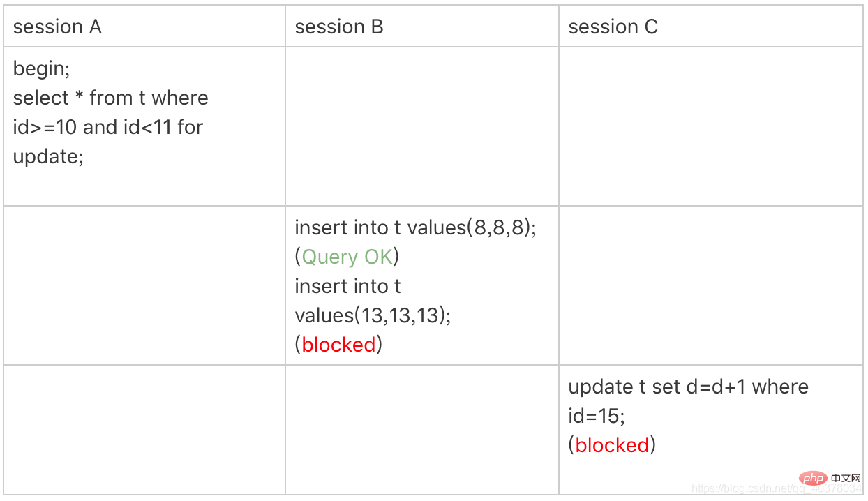The image size is (868, 501).
Task: Click the update; line under session A
Action: 48,156
